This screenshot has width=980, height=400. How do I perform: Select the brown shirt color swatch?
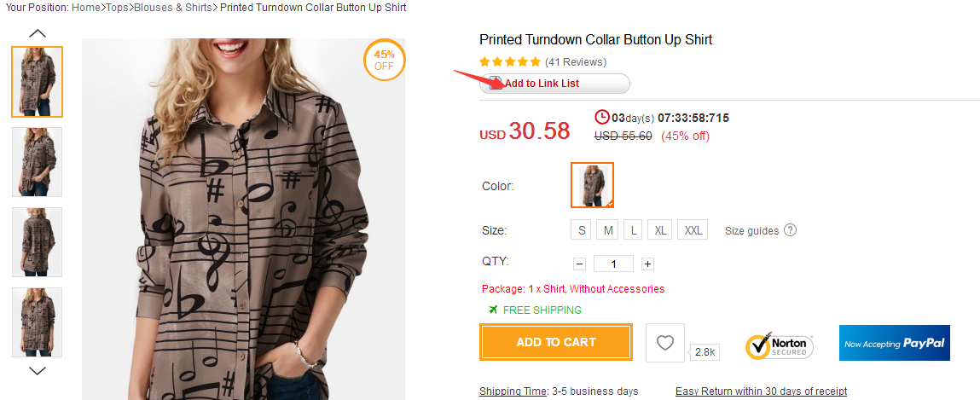click(592, 185)
